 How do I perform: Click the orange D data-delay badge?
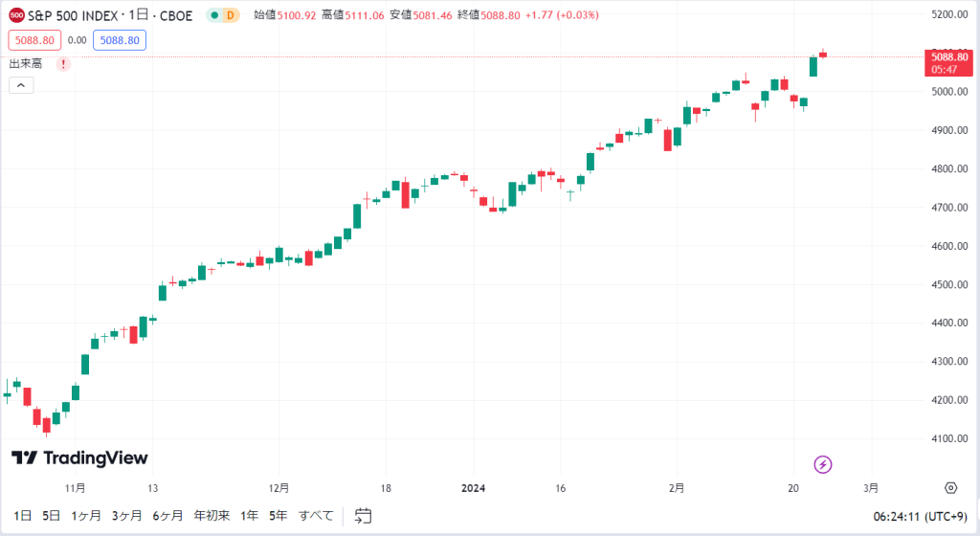(231, 15)
